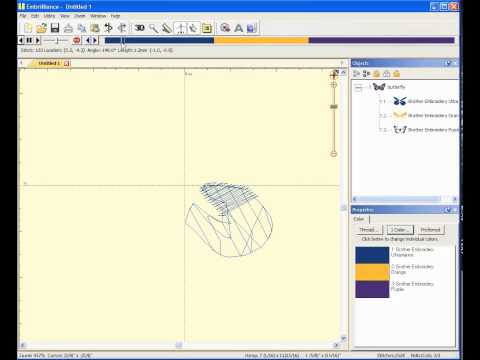Click the red stop icon in the stitch simulator

click(x=77, y=40)
